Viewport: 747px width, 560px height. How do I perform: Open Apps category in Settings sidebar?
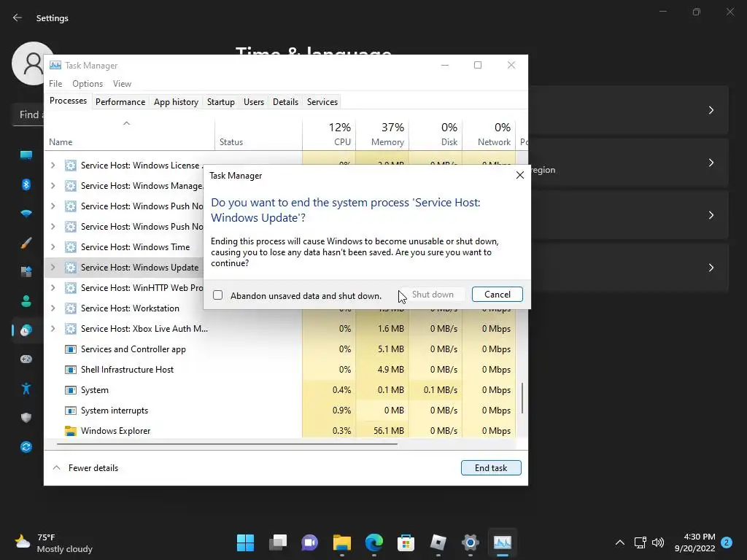pos(26,272)
